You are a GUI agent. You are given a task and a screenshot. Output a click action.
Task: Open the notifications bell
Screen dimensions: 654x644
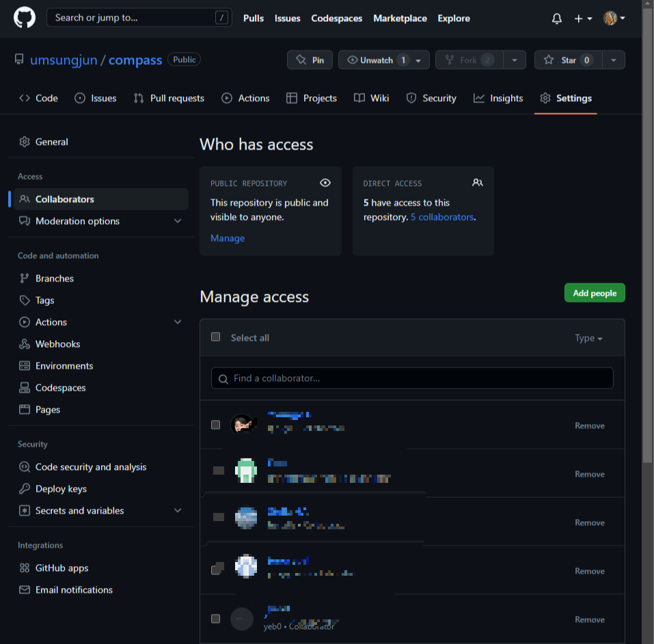click(557, 18)
